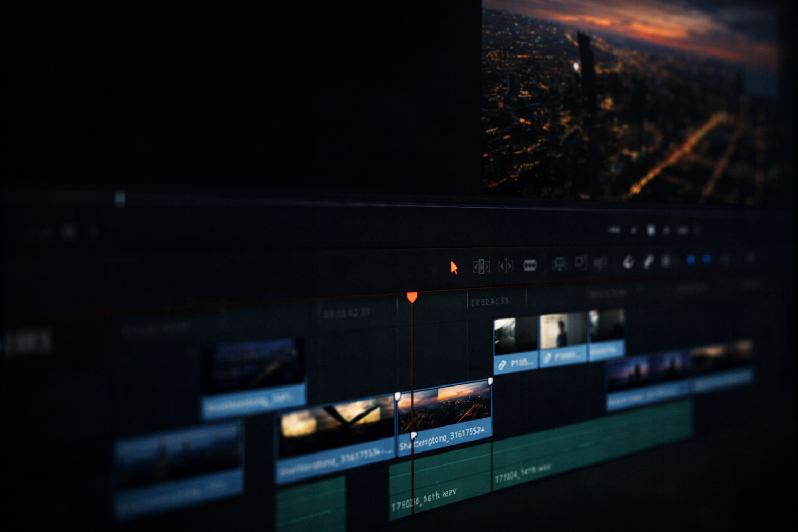This screenshot has width=798, height=532.
Task: Toggle the Position Lock icon beside the link icon
Action: (667, 260)
